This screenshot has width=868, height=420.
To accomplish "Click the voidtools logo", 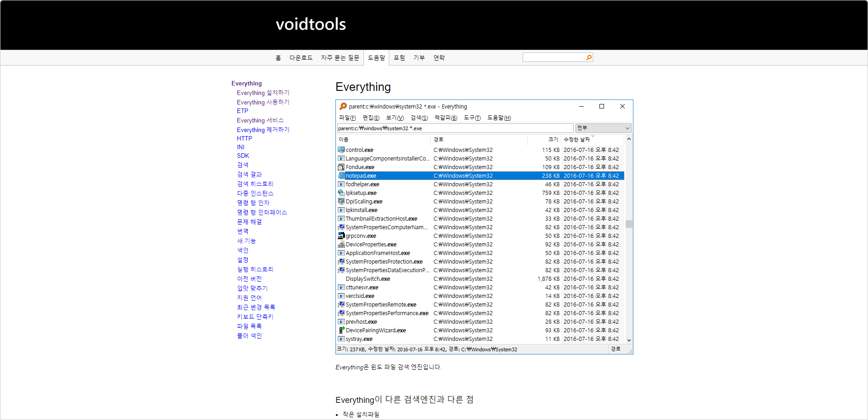I will coord(311,24).
